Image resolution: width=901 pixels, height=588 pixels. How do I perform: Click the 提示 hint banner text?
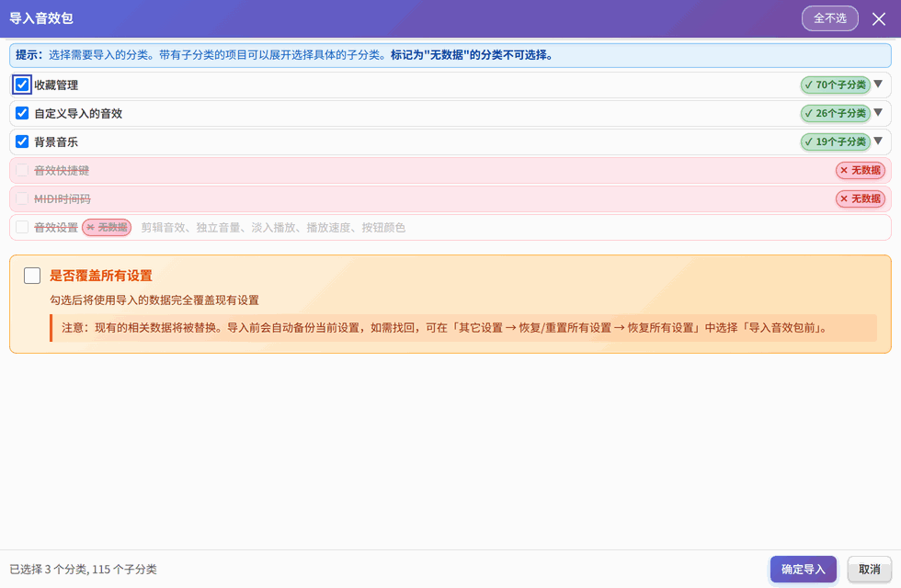point(284,55)
